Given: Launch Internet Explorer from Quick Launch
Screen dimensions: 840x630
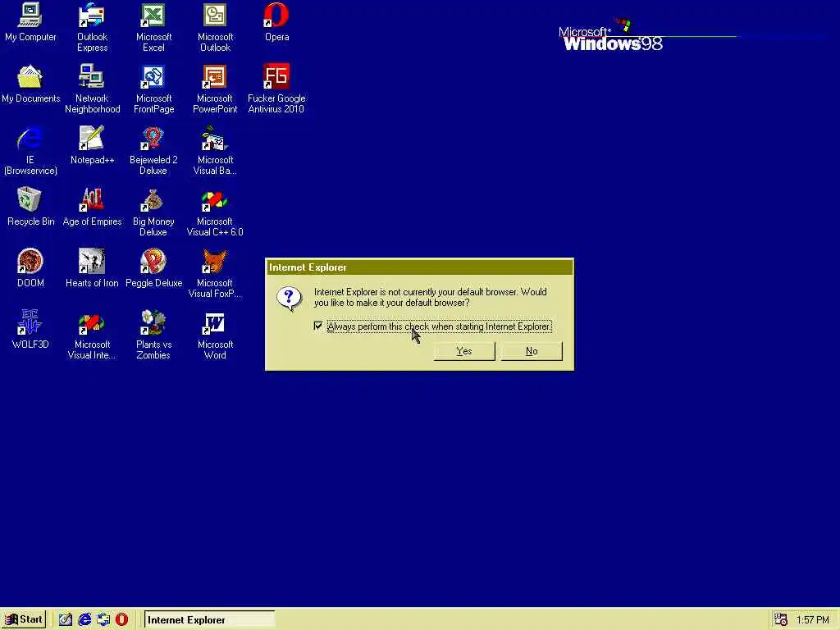Looking at the screenshot, I should tap(84, 620).
